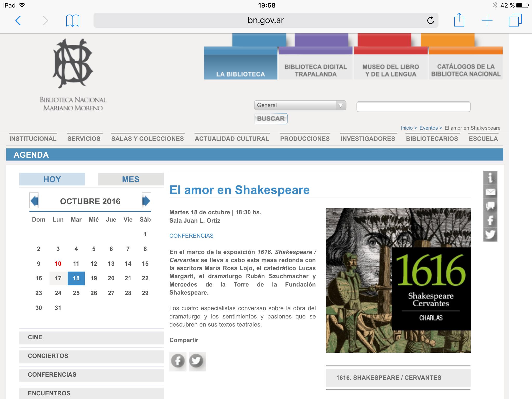Go to next month with the right calendar arrow

tap(147, 201)
